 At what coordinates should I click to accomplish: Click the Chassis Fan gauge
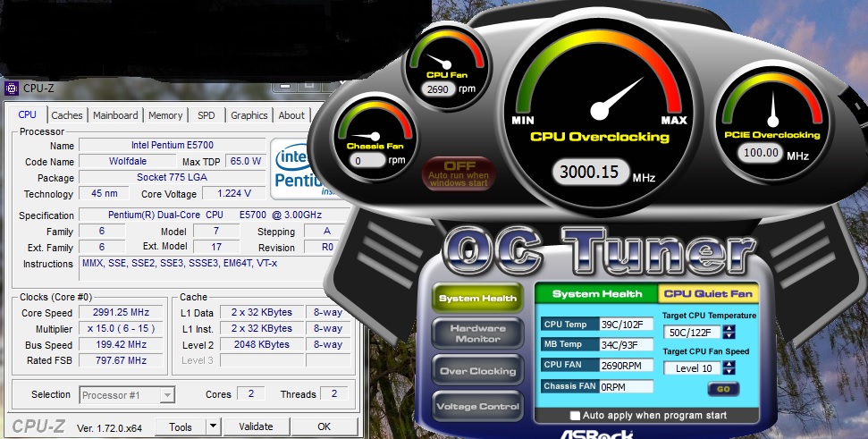pyautogui.click(x=375, y=136)
